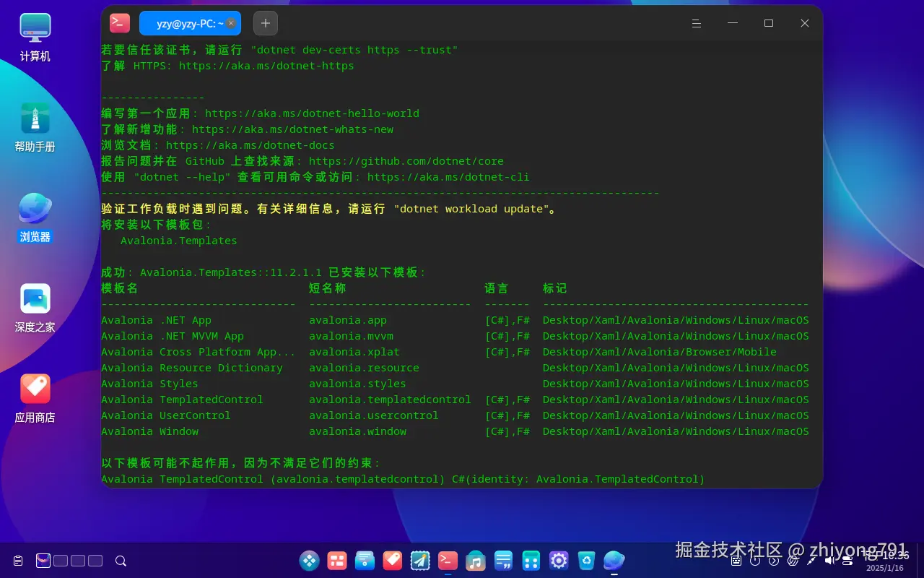Click the avalonia.xplat short name
Screen dimensions: 924x578
(354, 352)
